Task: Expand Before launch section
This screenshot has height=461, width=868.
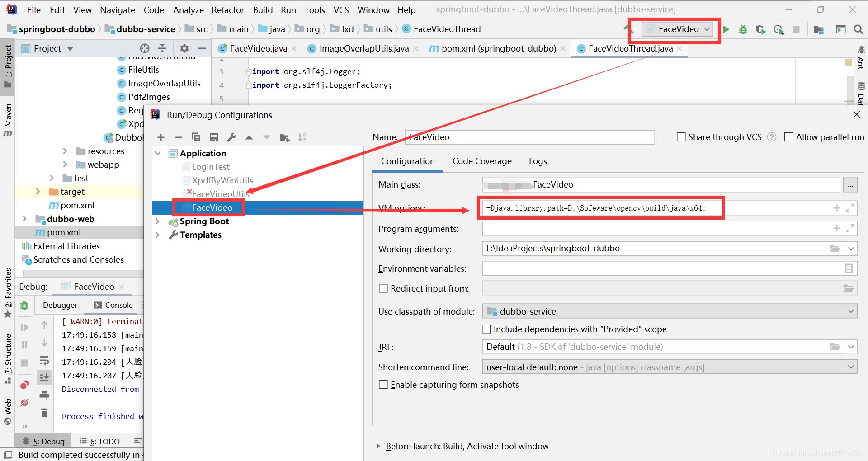Action: point(378,447)
